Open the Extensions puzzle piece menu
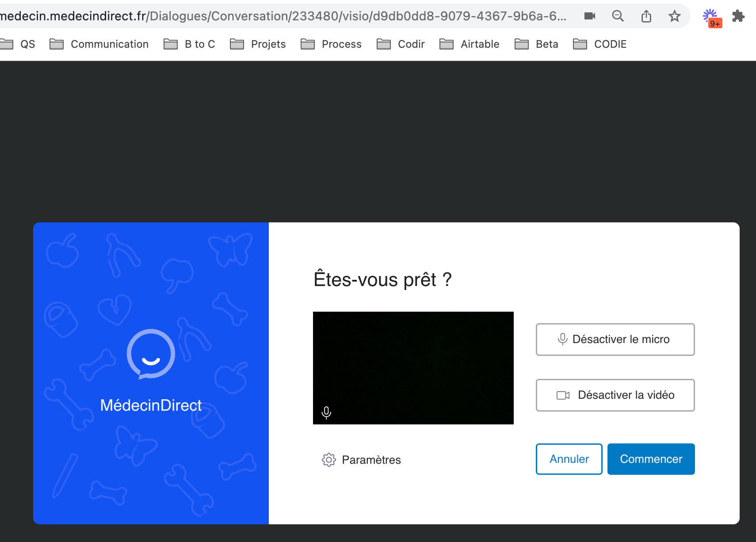The image size is (756, 542). click(x=738, y=16)
